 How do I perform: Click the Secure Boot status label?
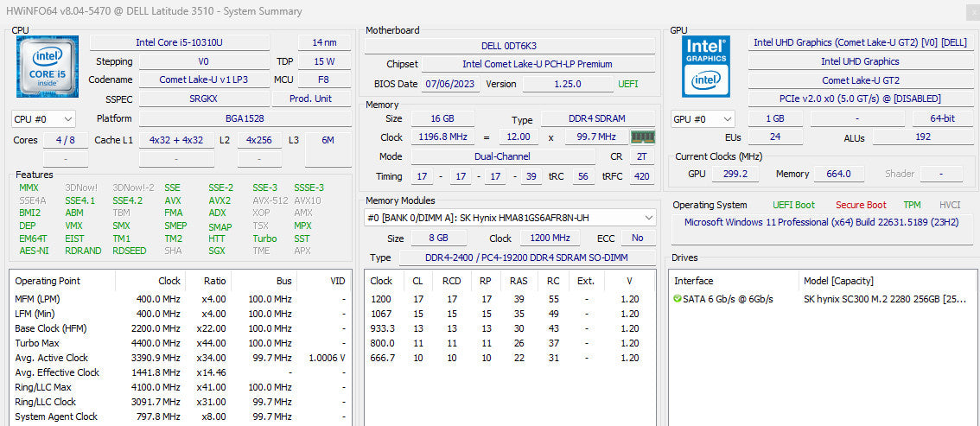pos(861,205)
